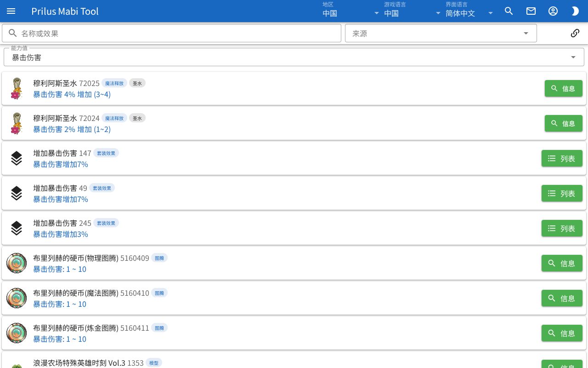Image resolution: width=588 pixels, height=368 pixels.
Task: Select the 浪漫农场特殊英雄时刻 Vol.3 entry
Action: click(x=294, y=360)
